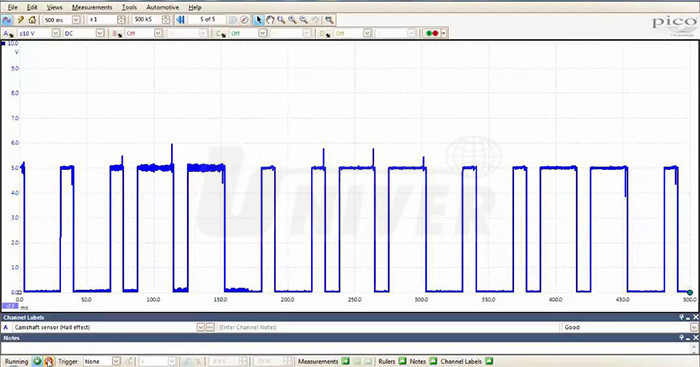Select the hand pan tool

[x=270, y=20]
